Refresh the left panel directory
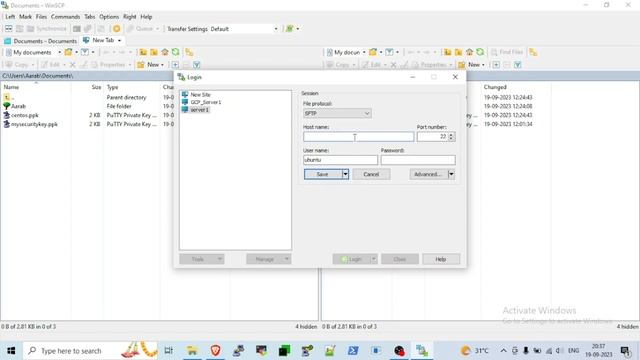 (176, 52)
